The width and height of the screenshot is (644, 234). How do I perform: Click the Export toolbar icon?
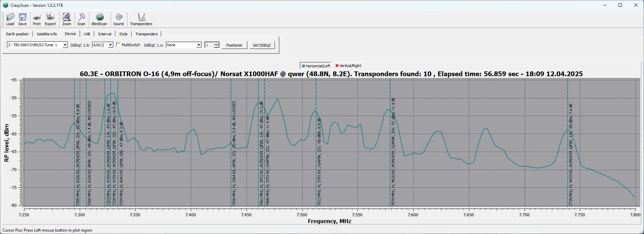click(x=50, y=19)
